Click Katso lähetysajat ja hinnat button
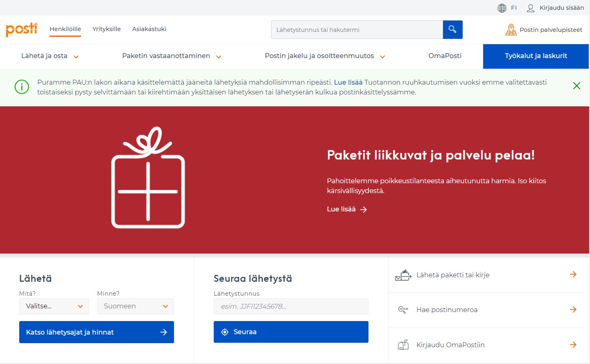This screenshot has height=364, width=590. [x=97, y=332]
